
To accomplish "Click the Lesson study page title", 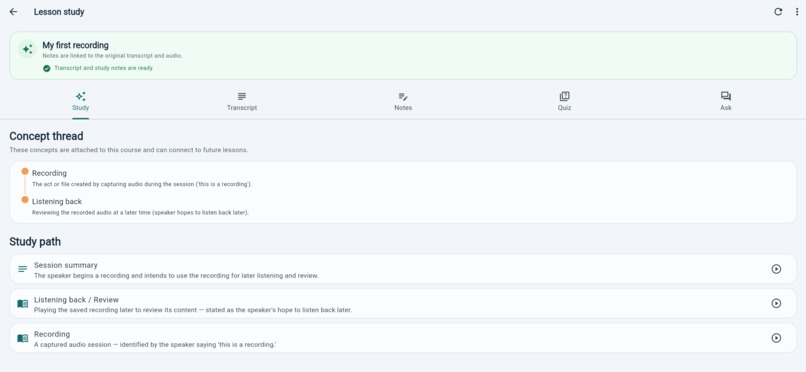I will pos(59,12).
